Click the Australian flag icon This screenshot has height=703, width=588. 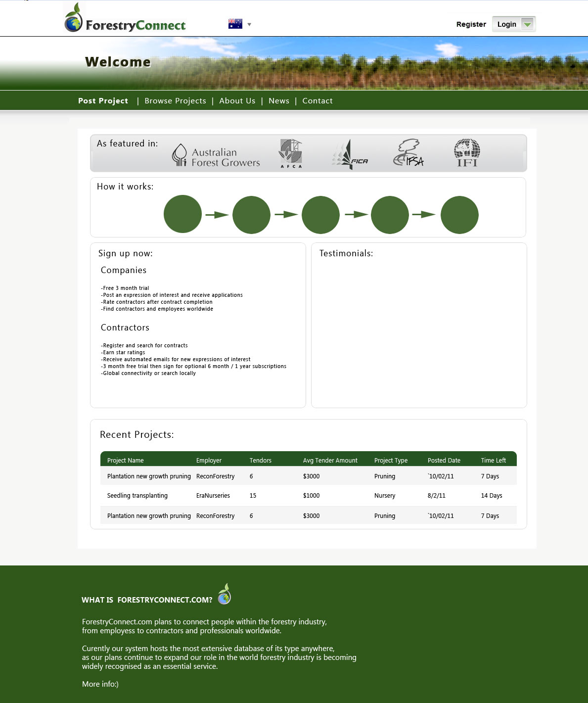(x=235, y=24)
